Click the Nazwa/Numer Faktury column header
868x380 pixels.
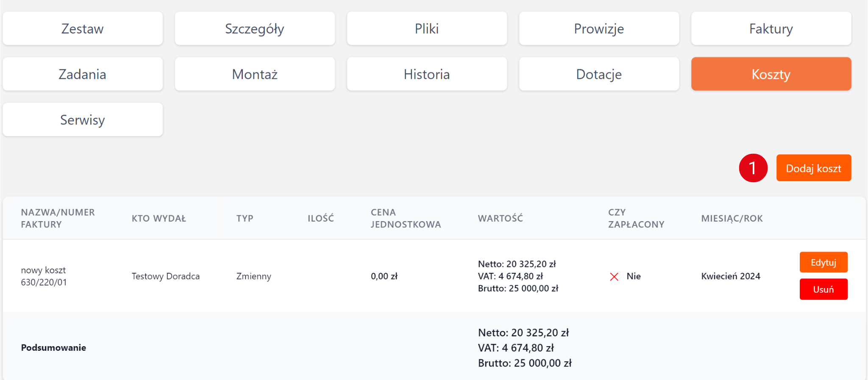coord(58,218)
